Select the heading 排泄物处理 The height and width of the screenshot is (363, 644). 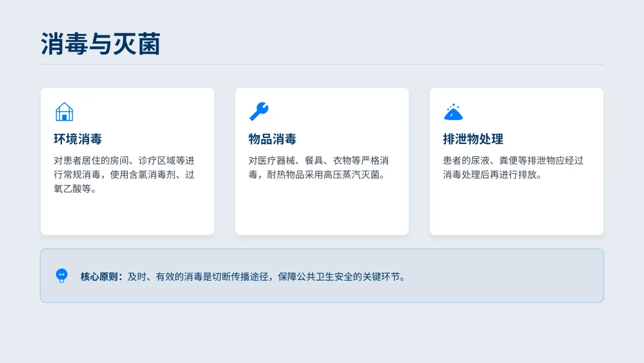(x=473, y=139)
